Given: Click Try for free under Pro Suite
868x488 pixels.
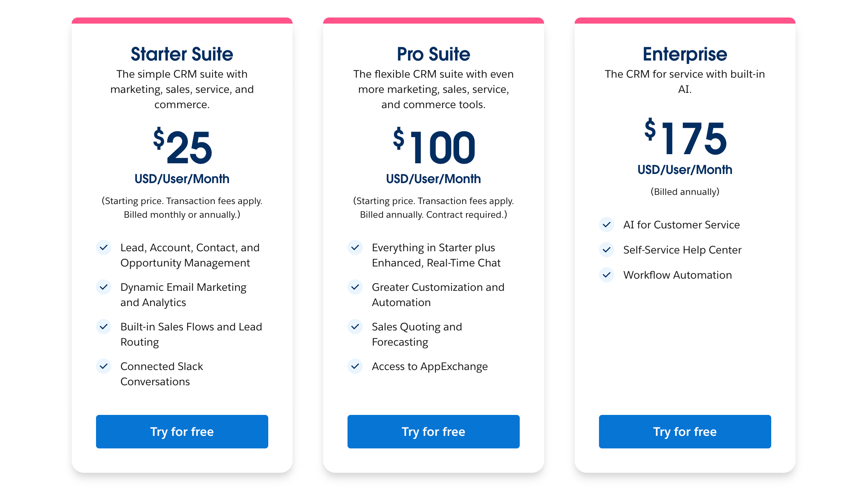Looking at the screenshot, I should pyautogui.click(x=433, y=431).
